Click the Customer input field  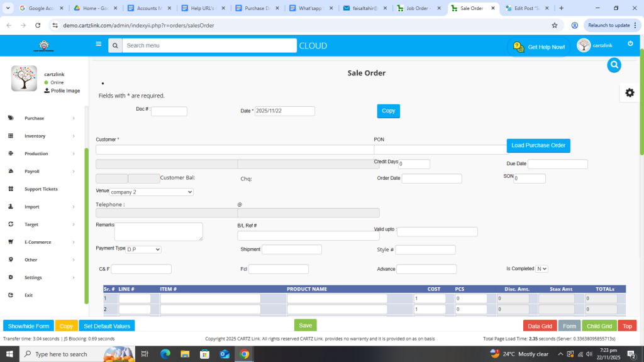(234, 150)
